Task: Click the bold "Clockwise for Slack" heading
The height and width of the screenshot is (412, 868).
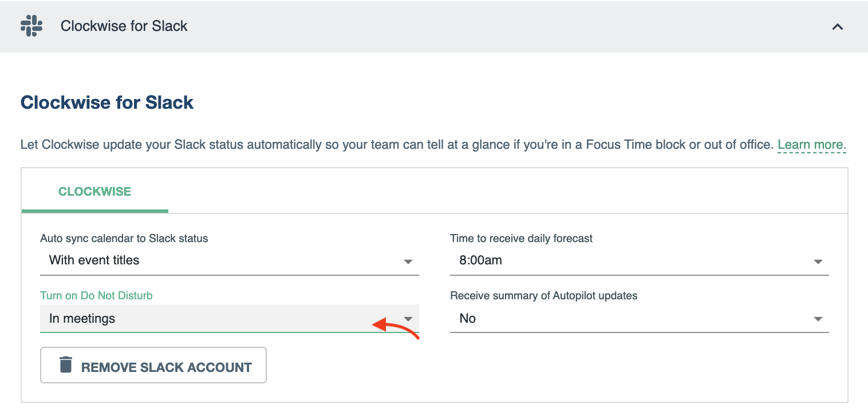Action: tap(107, 103)
